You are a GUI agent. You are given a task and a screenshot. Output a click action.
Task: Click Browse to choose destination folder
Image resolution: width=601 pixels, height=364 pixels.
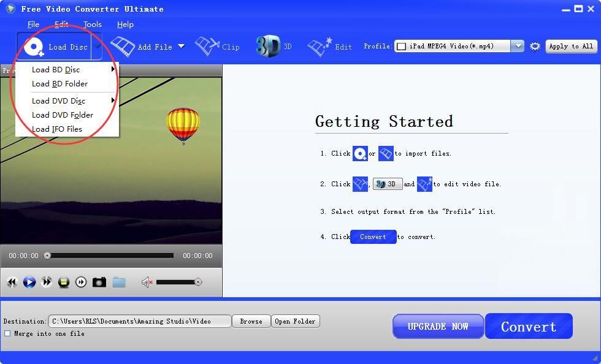(251, 321)
